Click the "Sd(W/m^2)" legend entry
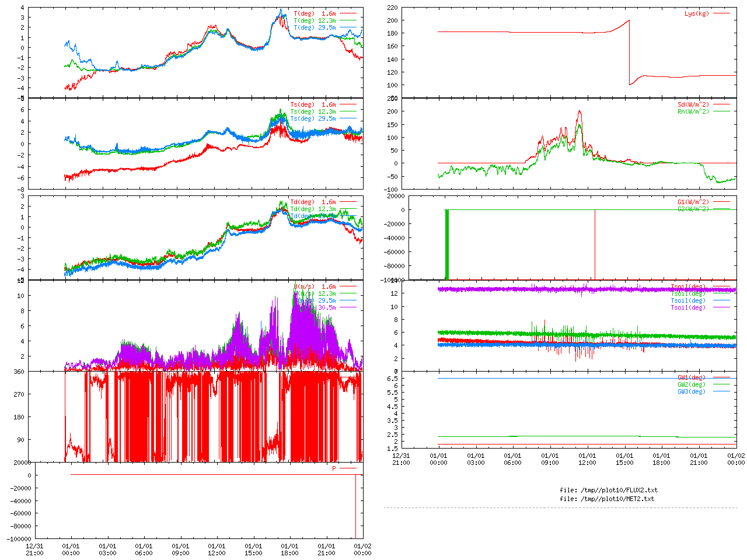Image resolution: width=747 pixels, height=560 pixels. click(x=693, y=105)
